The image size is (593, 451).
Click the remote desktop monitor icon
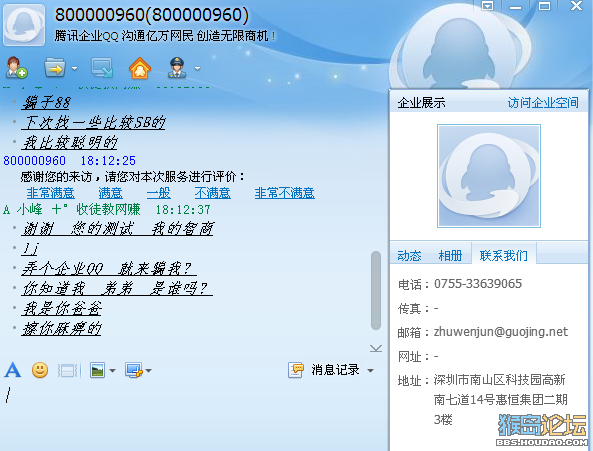102,68
